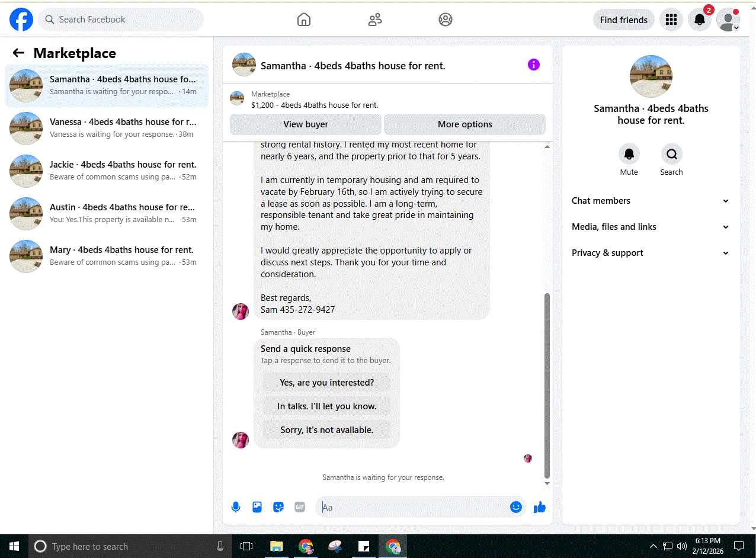Open network status in system tray
This screenshot has width=756, height=558.
(x=668, y=546)
